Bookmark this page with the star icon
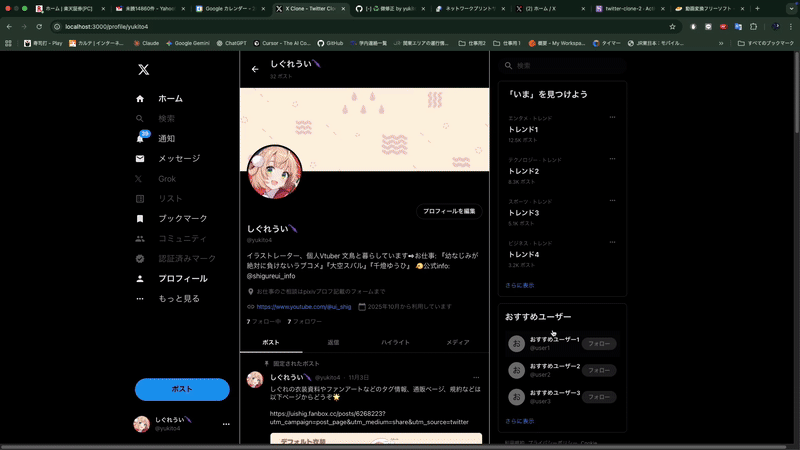 pos(672,27)
